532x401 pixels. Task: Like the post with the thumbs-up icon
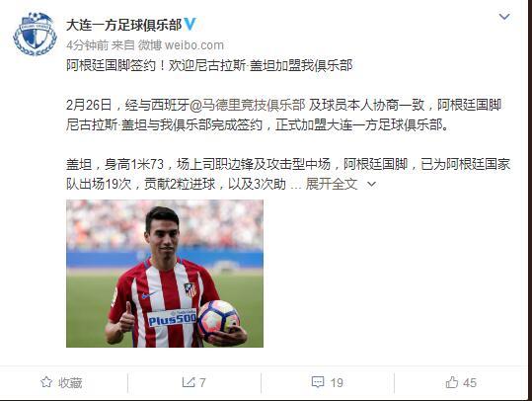pyautogui.click(x=452, y=382)
